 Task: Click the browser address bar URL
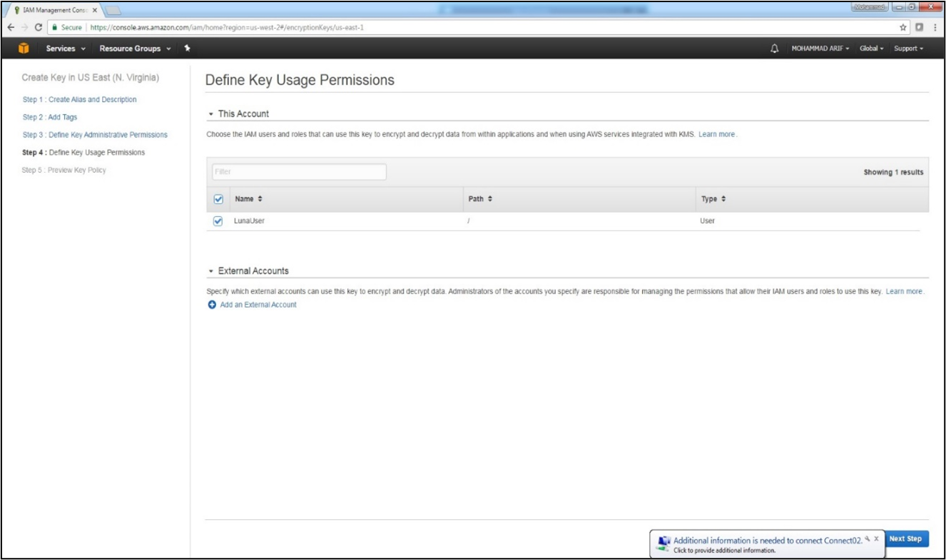point(228,27)
